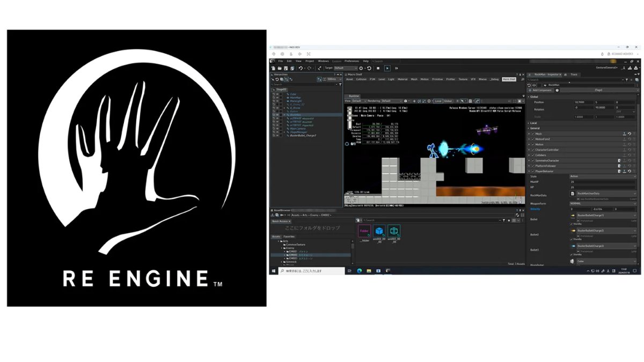Image resolution: width=644 pixels, height=362 pixels.
Task: Open the WeaponForm NORMAL dropdown
Action: [604, 203]
